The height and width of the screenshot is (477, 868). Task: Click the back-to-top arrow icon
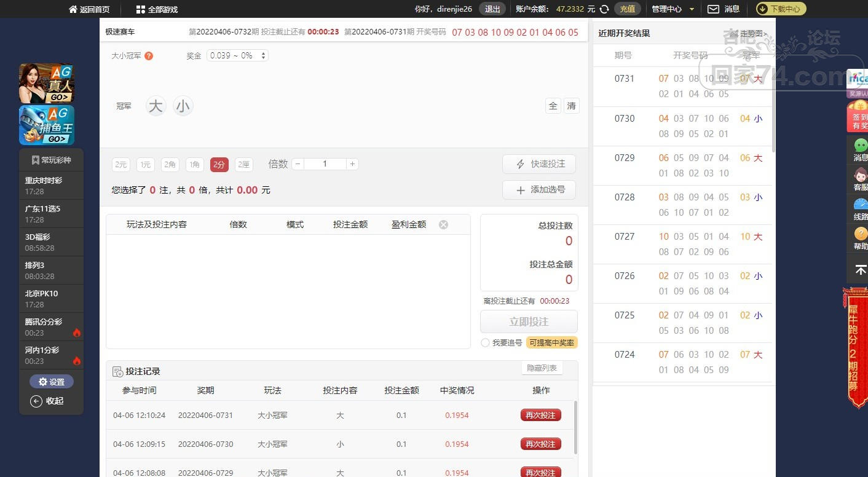coord(861,270)
